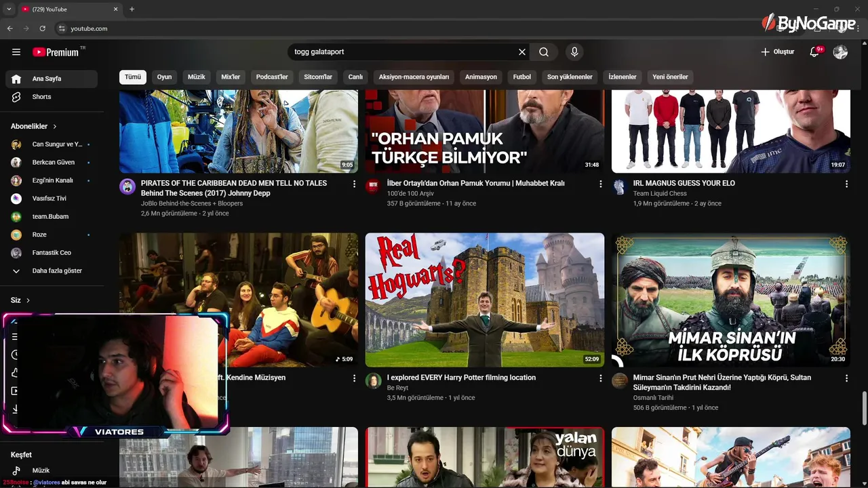Open Berkcan Güven channel subscription
The width and height of the screenshot is (868, 488).
coord(52,163)
